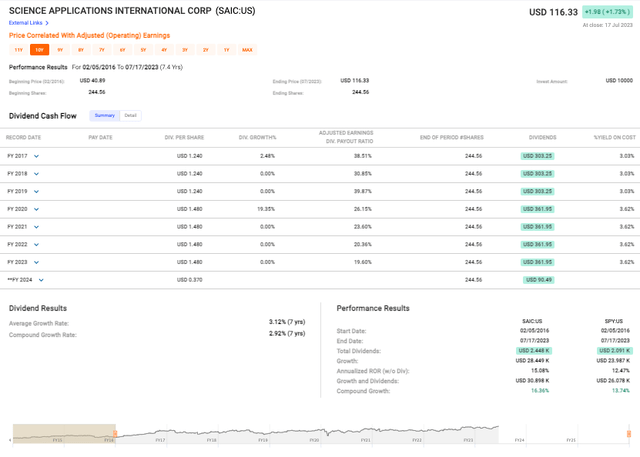Select the 10Y time range
The width and height of the screenshot is (640, 457).
[40, 50]
